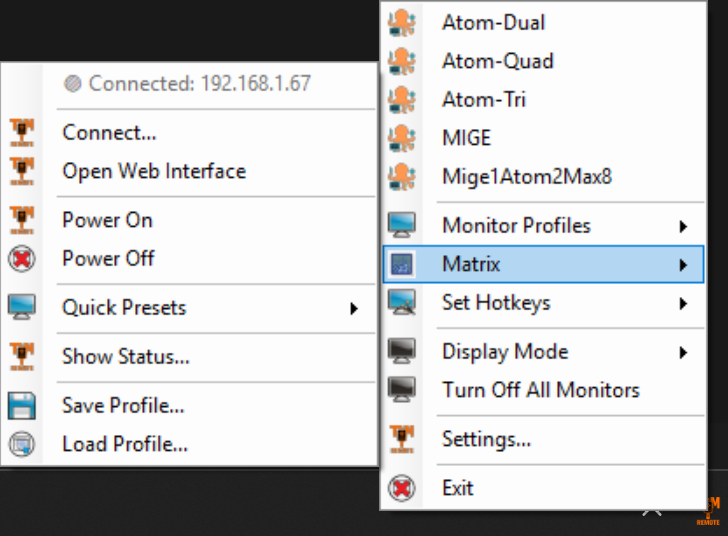This screenshot has width=728, height=536.
Task: Select Power Off
Action: [189, 259]
